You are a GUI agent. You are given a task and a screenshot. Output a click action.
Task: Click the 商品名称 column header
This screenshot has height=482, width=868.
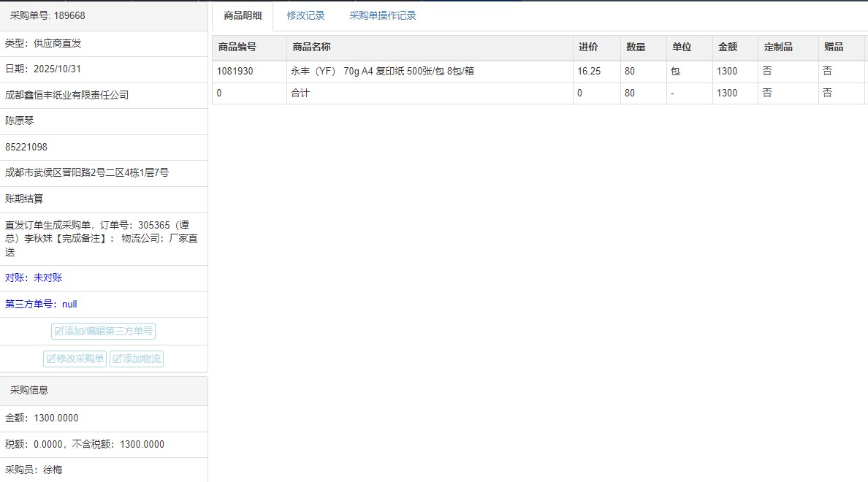(311, 47)
